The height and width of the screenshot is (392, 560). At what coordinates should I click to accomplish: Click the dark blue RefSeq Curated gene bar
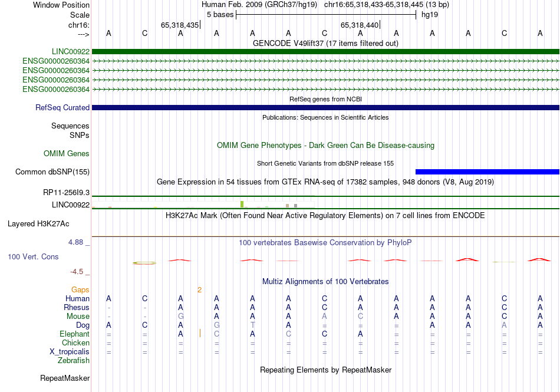325,107
